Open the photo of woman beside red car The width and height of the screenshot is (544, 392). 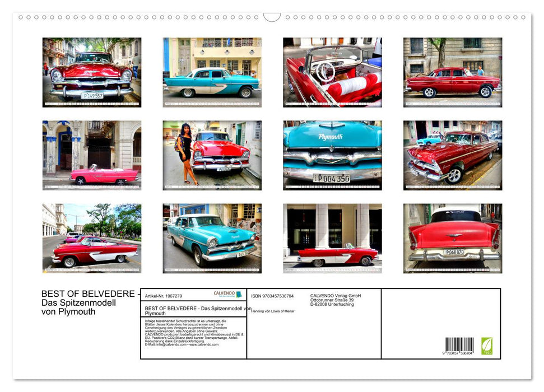(x=212, y=155)
